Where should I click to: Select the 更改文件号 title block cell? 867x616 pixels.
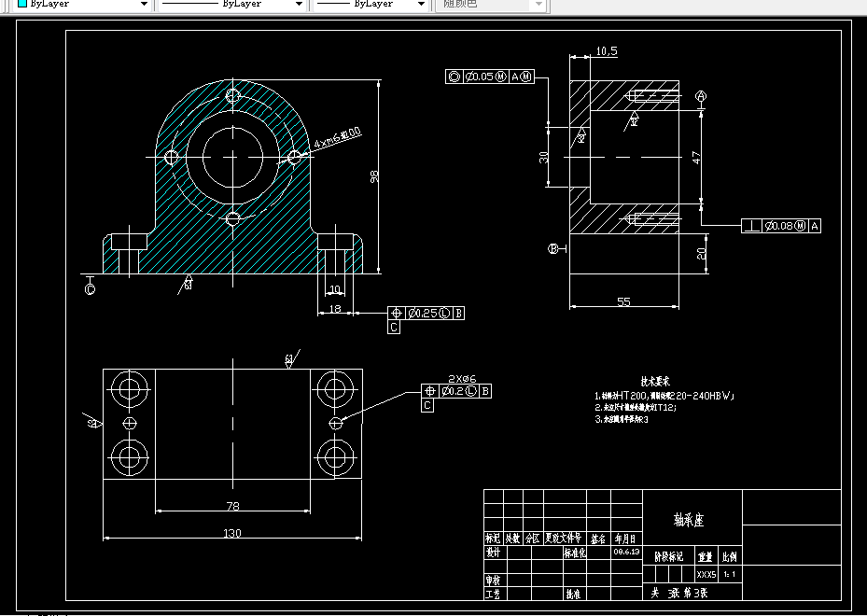tap(564, 538)
